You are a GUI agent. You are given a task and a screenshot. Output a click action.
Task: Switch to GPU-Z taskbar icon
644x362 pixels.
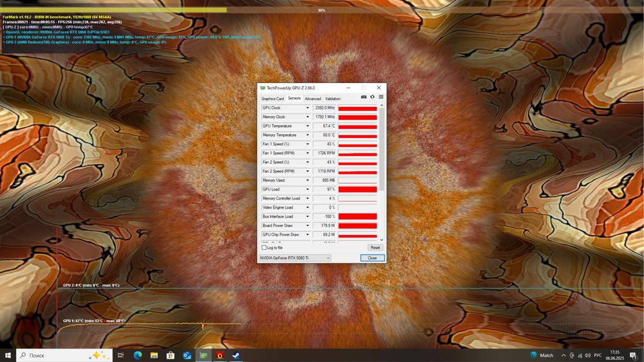pos(204,356)
